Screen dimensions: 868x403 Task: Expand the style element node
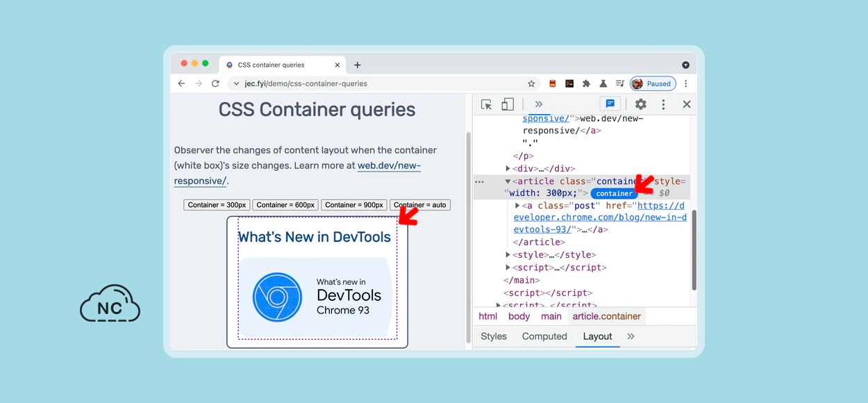508,255
